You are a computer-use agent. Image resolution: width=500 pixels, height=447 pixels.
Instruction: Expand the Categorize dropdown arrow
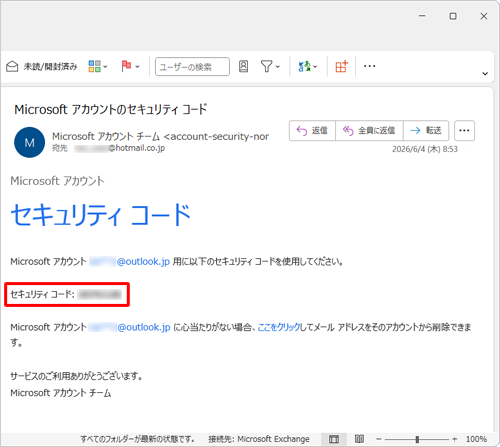[105, 67]
